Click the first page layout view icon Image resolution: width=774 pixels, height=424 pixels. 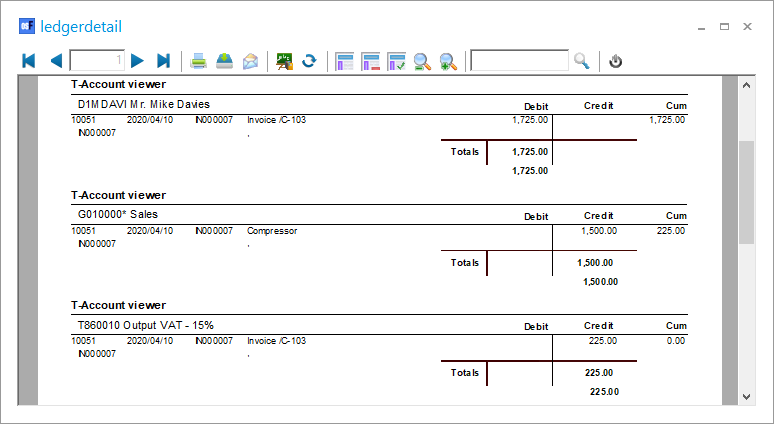pyautogui.click(x=345, y=61)
